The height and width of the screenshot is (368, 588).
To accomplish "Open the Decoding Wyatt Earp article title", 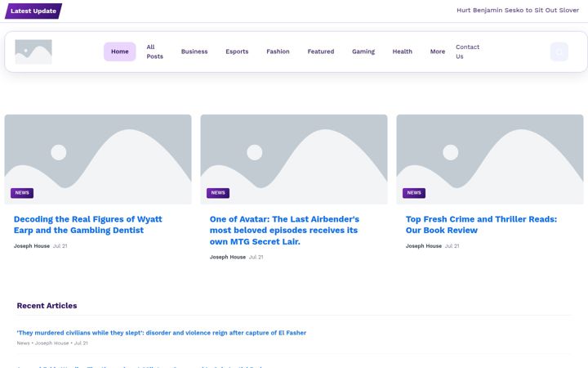I will coord(87,225).
